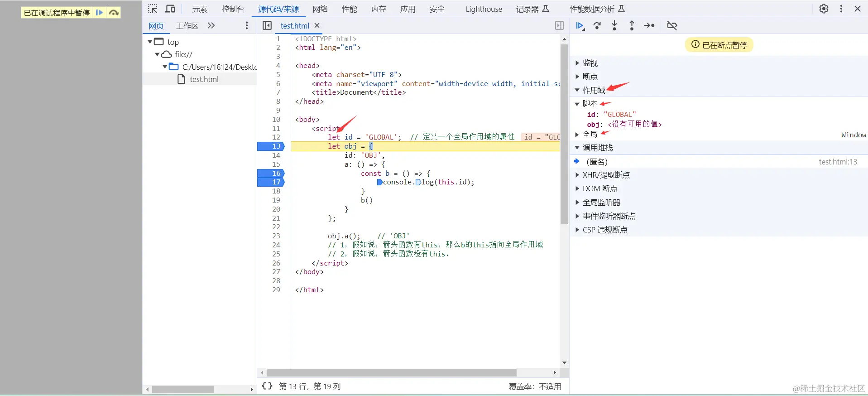This screenshot has height=396, width=868.
Task: Pretty-print the source with braces icon
Action: pos(267,386)
